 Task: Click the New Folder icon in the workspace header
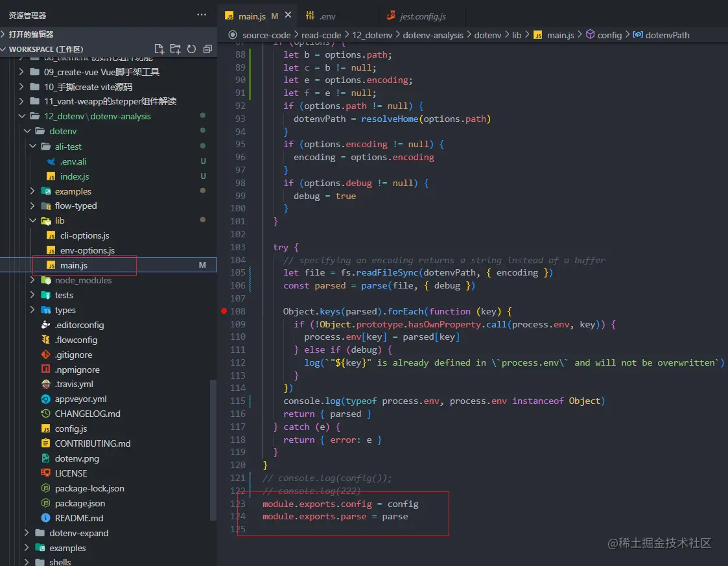click(x=176, y=49)
